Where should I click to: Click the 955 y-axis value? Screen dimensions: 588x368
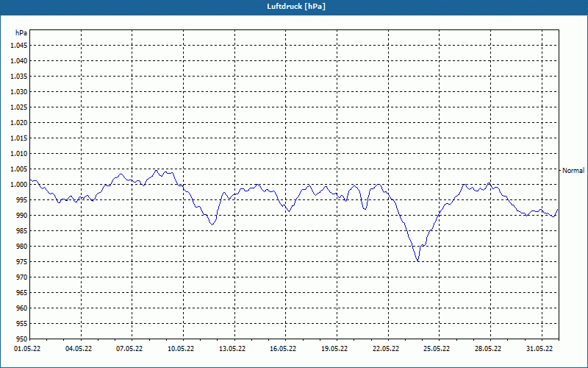(22, 324)
